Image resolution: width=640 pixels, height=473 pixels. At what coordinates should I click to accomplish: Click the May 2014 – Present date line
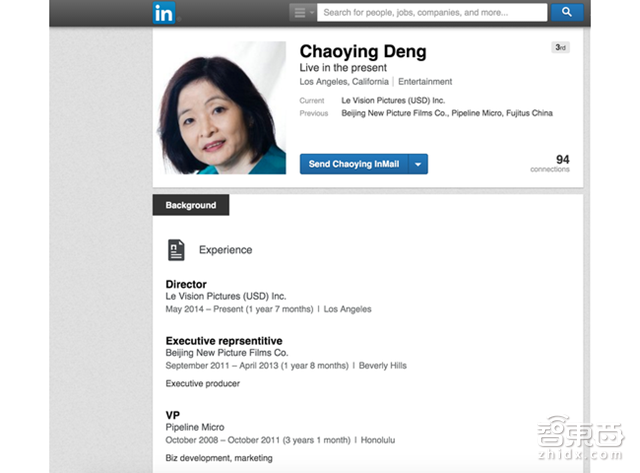[x=239, y=309]
